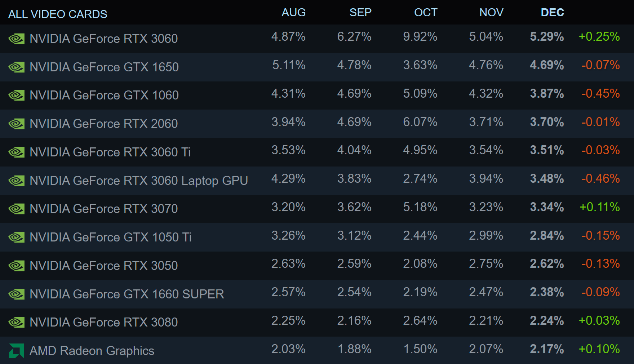Click the NVIDIA logo beside GTX 1650

pos(17,67)
